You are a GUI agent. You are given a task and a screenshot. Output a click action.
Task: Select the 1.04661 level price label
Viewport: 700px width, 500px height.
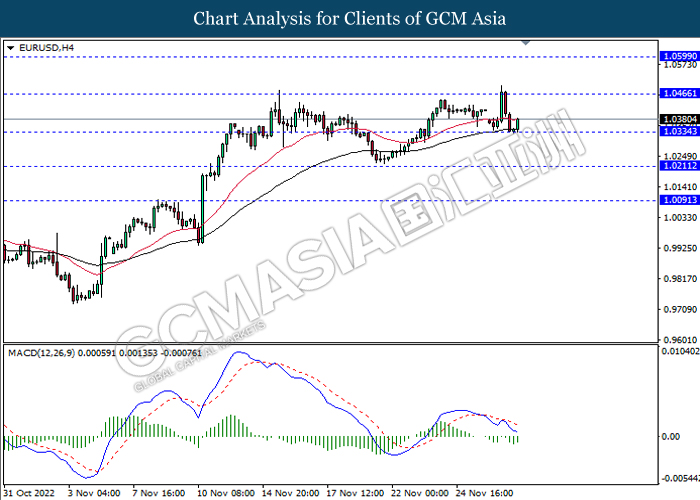pos(679,93)
